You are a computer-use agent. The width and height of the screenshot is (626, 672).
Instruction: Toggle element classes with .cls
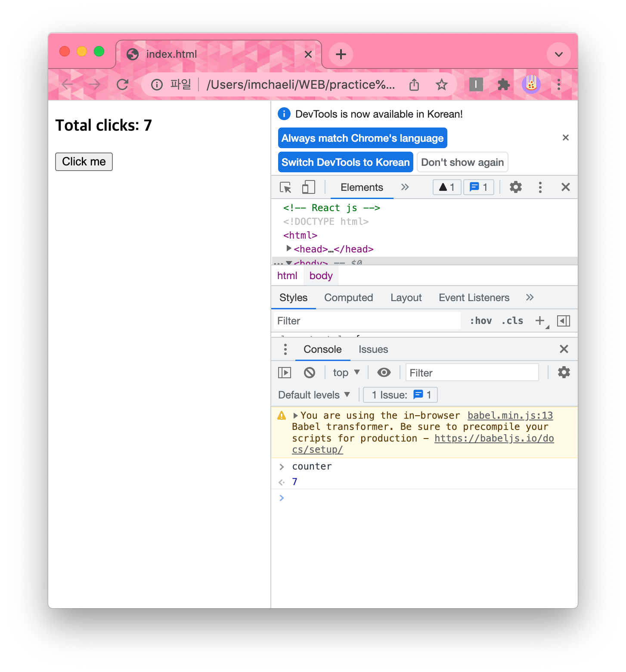point(512,320)
